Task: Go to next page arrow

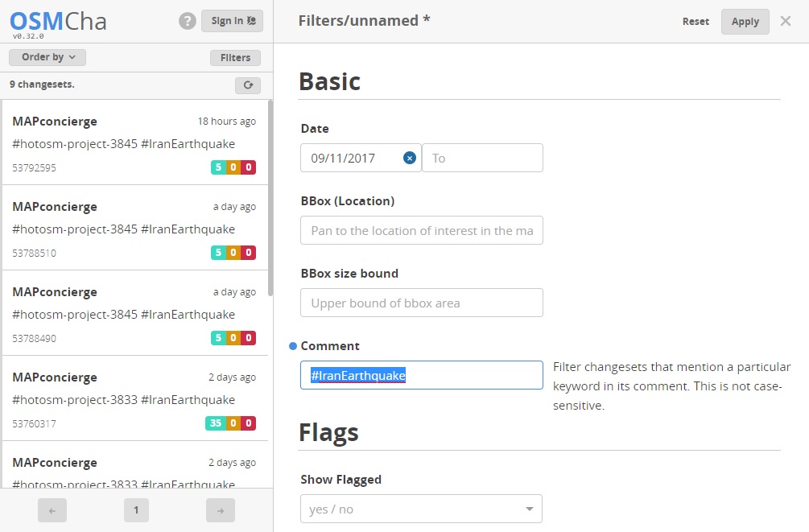Action: tap(221, 510)
